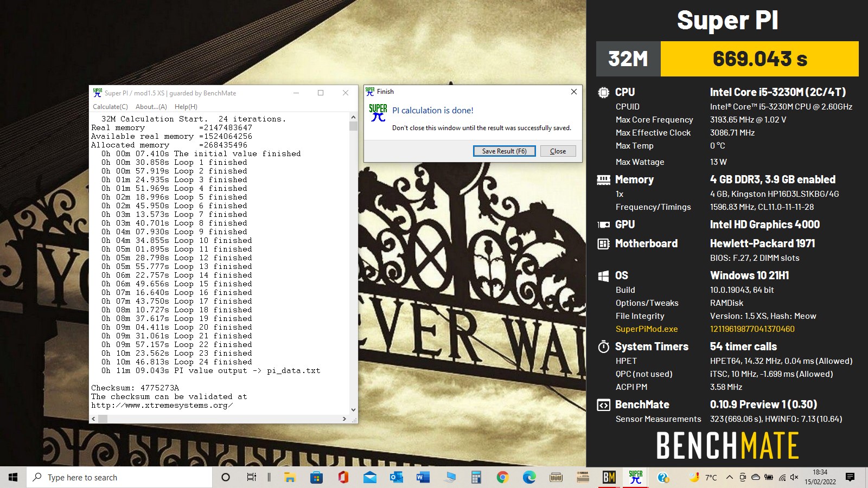This screenshot has height=488, width=868.
Task: Open Outlook from taskbar
Action: (x=397, y=477)
